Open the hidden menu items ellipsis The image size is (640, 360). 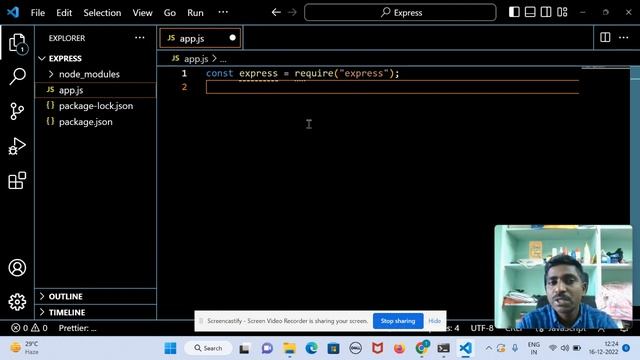point(223,12)
